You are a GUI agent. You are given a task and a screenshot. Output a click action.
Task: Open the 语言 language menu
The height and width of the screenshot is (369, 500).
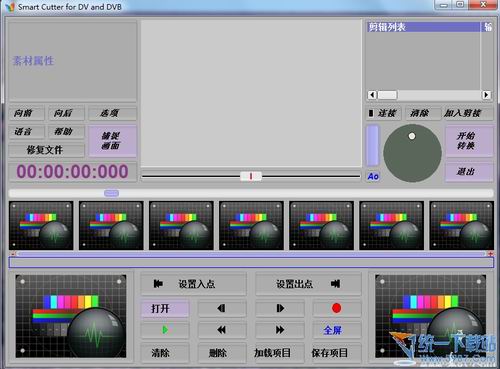pyautogui.click(x=27, y=132)
